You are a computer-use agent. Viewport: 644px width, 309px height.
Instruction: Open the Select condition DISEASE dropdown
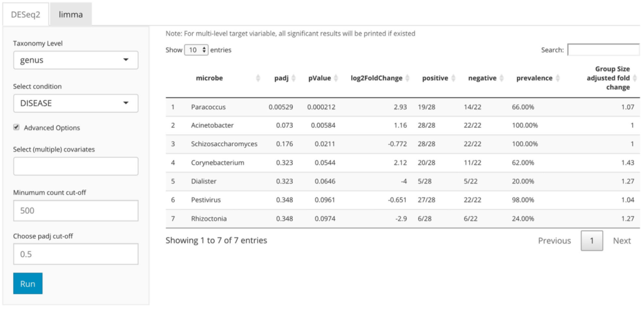76,104
